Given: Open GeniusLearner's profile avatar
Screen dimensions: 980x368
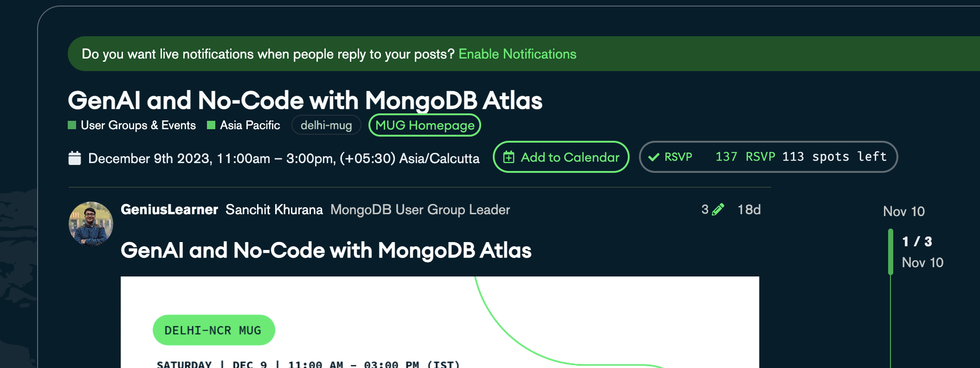Looking at the screenshot, I should 91,223.
